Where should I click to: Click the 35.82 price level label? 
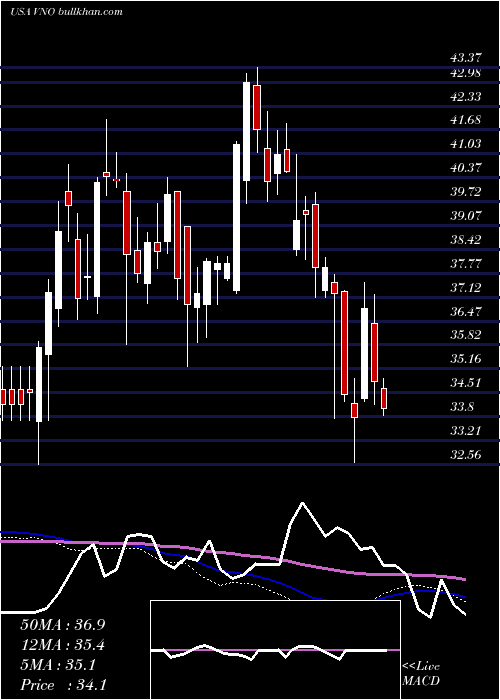(466, 335)
